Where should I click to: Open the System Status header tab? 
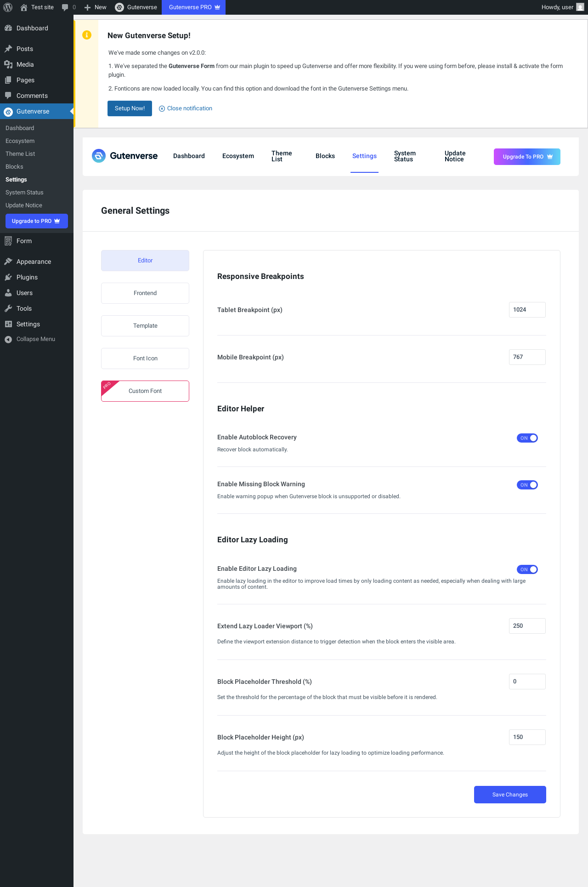(405, 156)
